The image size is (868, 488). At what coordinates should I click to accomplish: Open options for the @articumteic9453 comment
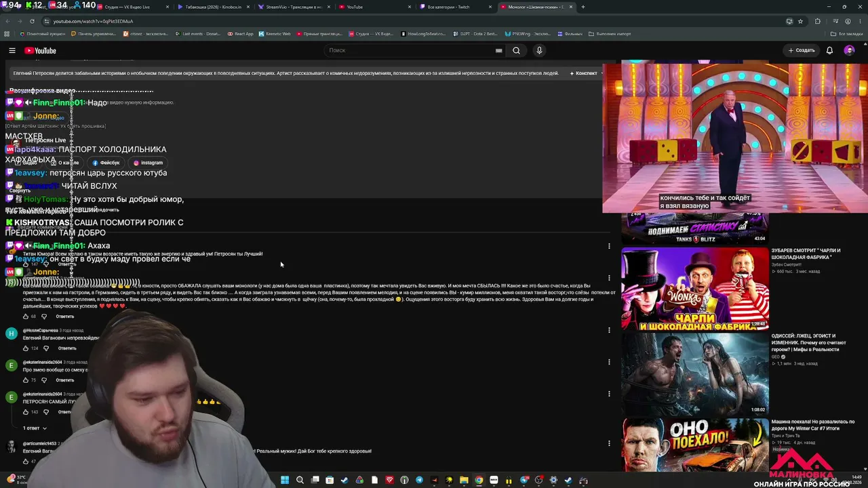609,443
